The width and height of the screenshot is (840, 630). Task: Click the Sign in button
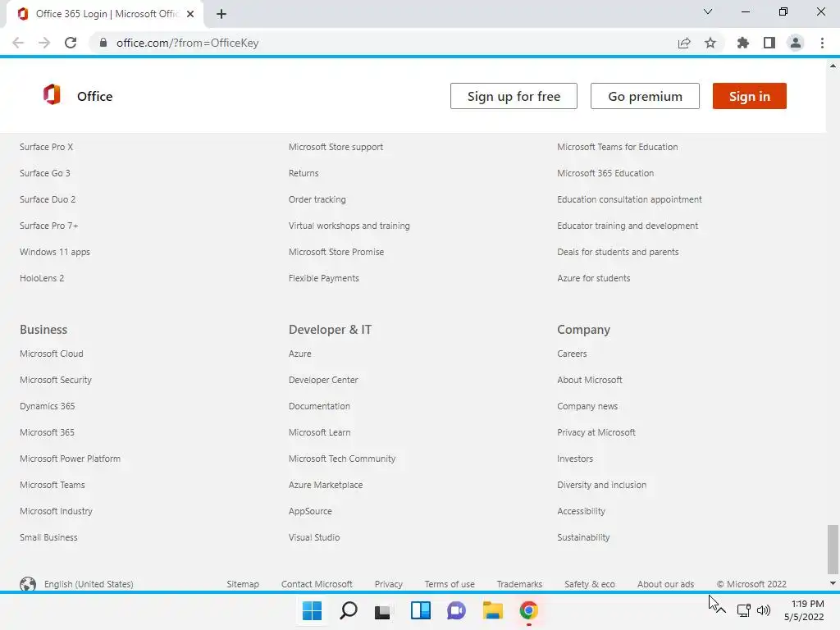[x=750, y=96]
